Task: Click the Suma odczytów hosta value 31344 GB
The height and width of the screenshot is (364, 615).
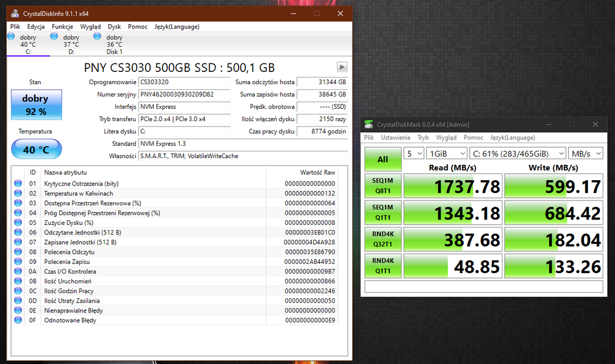Action: 322,82
